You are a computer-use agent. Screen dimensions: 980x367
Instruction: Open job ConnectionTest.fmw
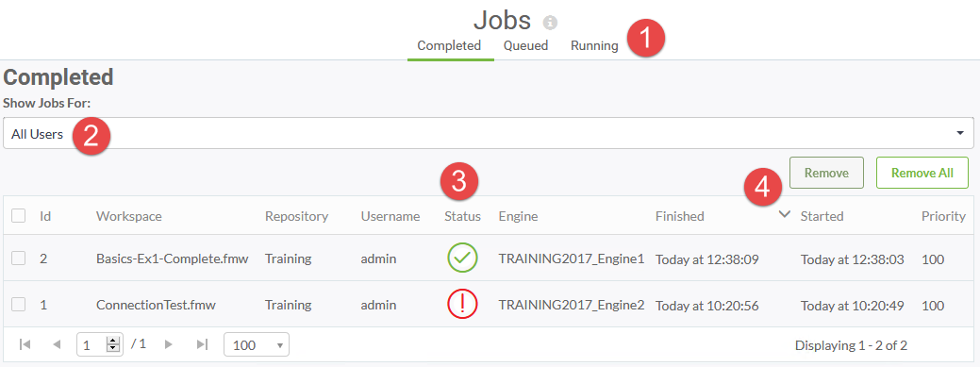click(156, 305)
